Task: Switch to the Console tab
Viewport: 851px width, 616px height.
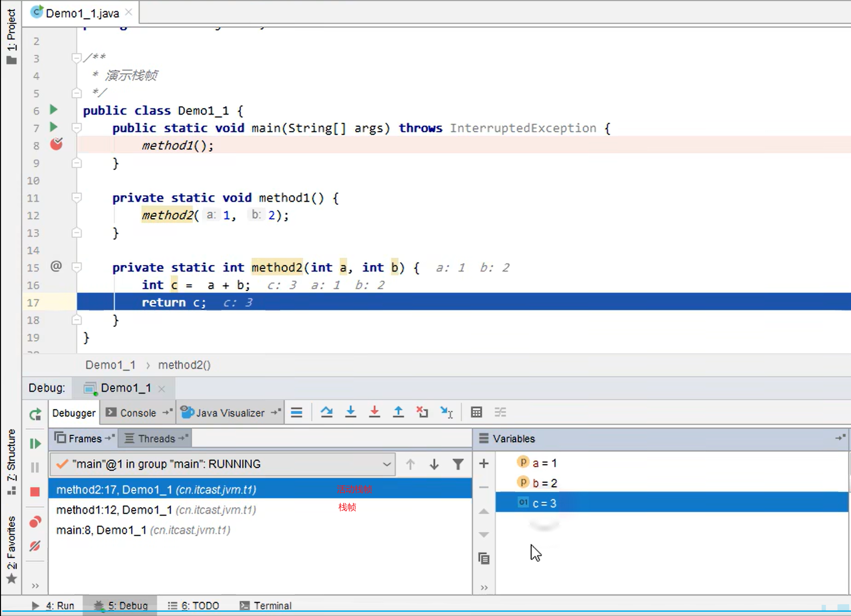Action: pyautogui.click(x=137, y=413)
